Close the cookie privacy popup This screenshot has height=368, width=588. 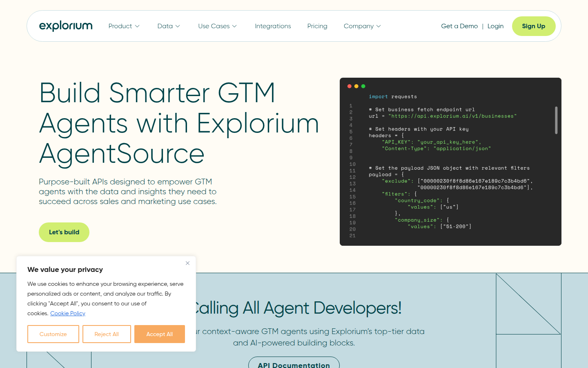(x=187, y=263)
